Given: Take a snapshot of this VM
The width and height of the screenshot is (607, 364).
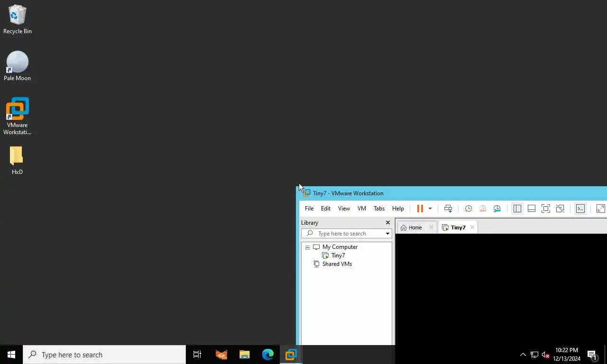Looking at the screenshot, I should tap(468, 209).
